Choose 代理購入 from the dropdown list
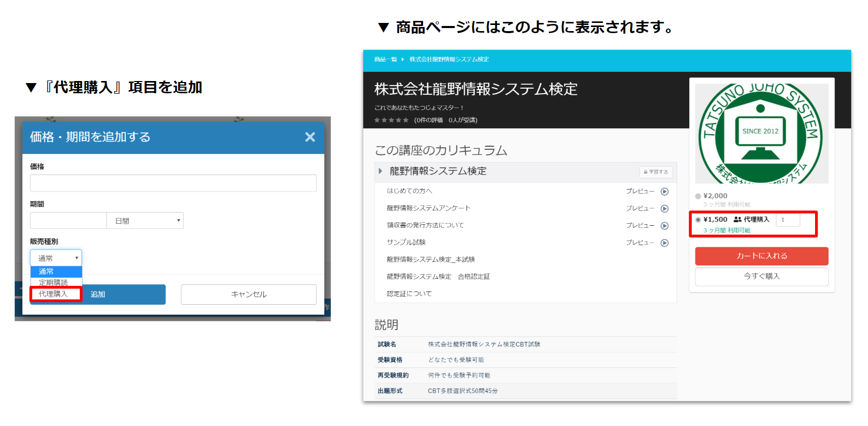 pos(53,294)
